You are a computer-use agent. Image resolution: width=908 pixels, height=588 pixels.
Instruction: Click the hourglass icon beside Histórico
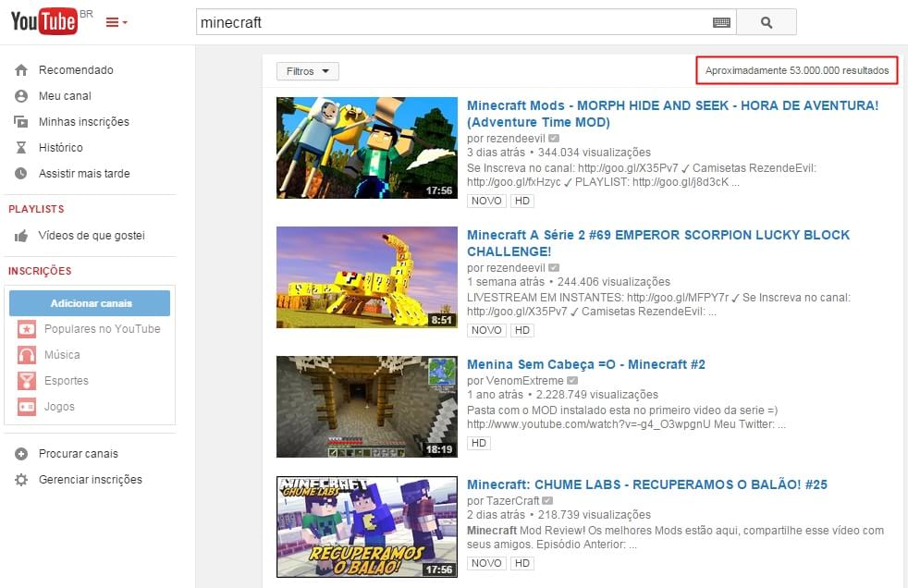pyautogui.click(x=21, y=148)
